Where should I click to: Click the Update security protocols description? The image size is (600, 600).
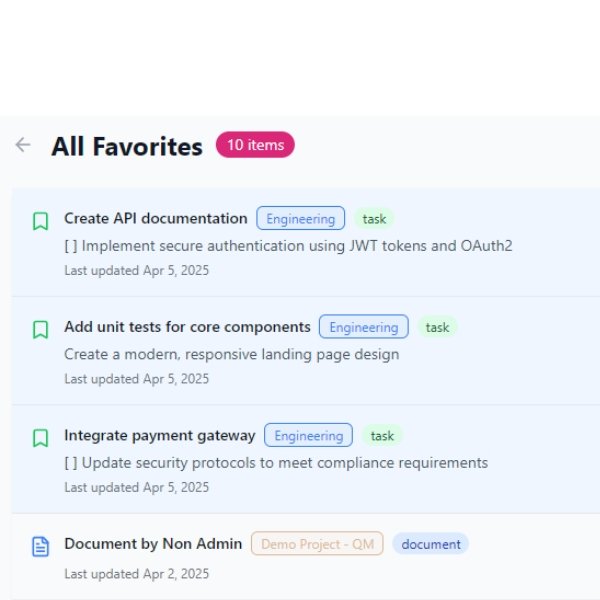click(x=276, y=463)
